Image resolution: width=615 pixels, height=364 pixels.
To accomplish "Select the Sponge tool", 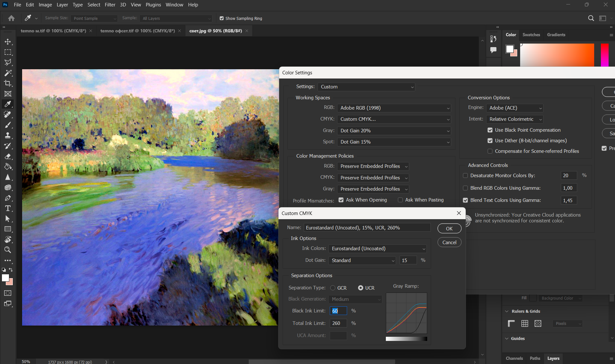I will click(8, 187).
